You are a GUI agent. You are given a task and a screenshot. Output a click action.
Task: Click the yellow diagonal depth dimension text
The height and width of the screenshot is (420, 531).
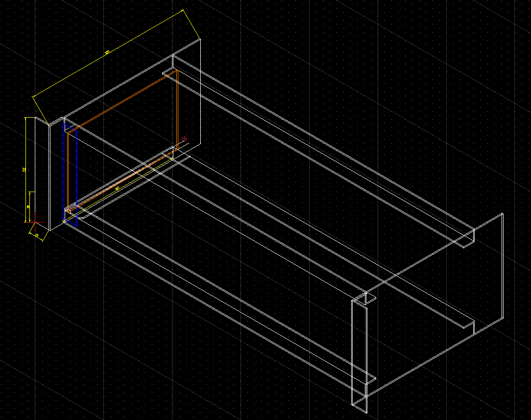pyautogui.click(x=117, y=188)
